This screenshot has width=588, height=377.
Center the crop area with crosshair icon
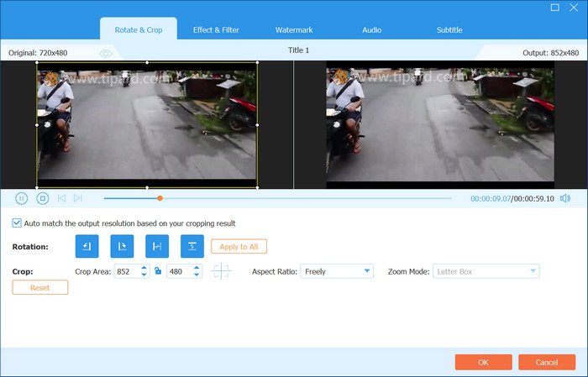pyautogui.click(x=221, y=271)
